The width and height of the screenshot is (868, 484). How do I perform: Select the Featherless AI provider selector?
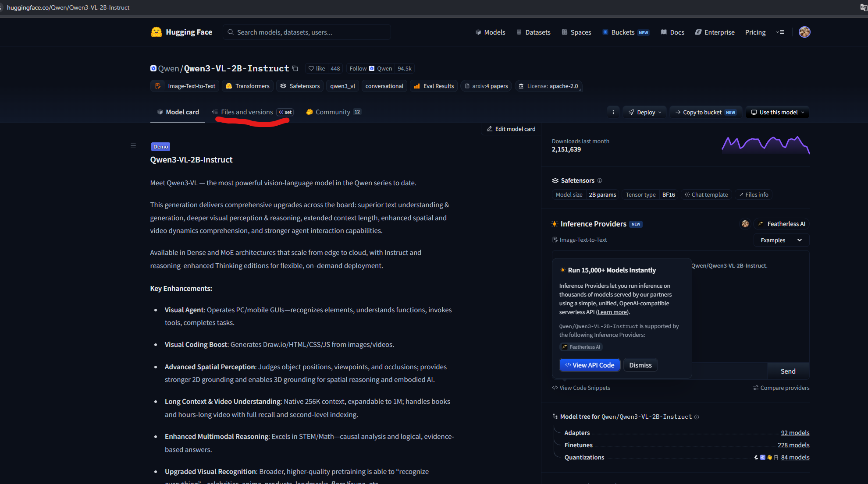point(782,224)
